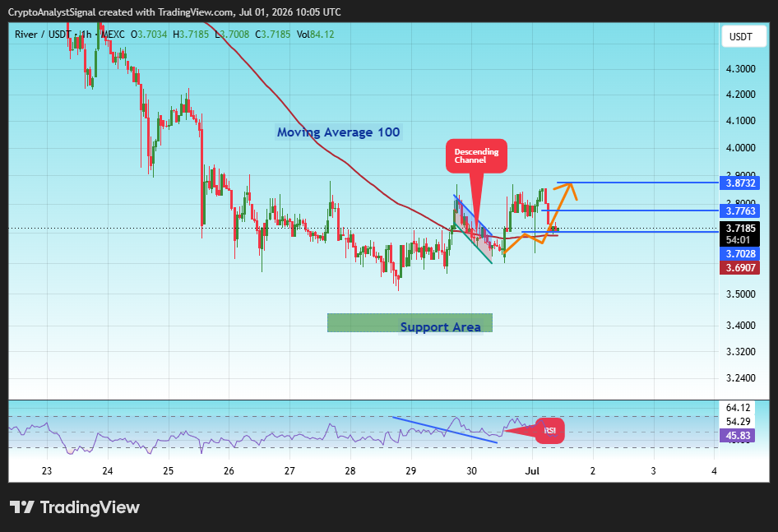Click the RSI axis value 54.29

click(x=738, y=422)
